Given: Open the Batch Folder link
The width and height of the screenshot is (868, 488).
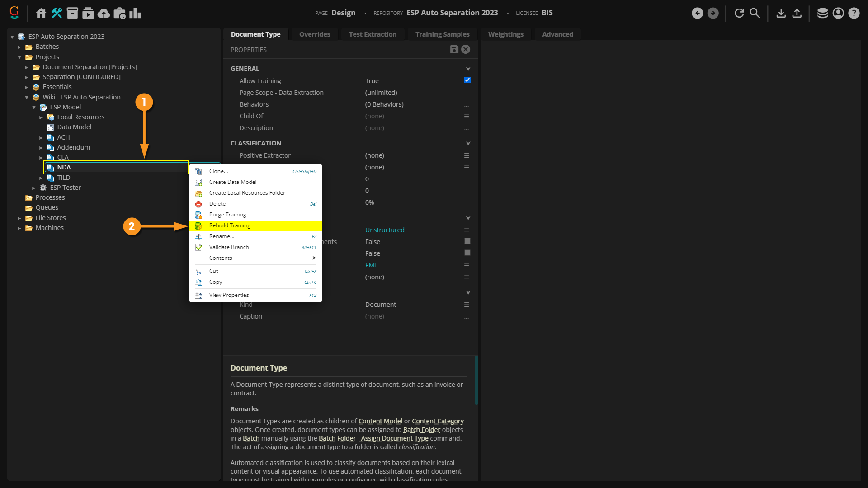Looking at the screenshot, I should point(421,430).
